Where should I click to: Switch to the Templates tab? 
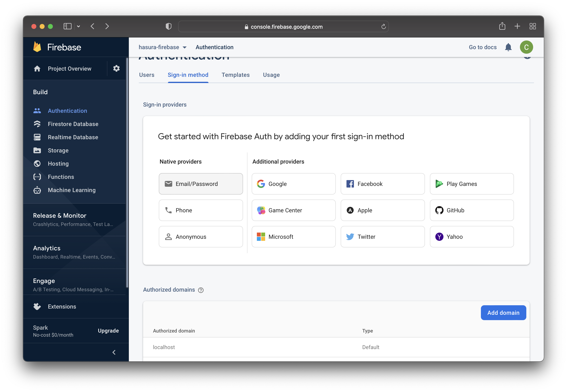point(235,75)
